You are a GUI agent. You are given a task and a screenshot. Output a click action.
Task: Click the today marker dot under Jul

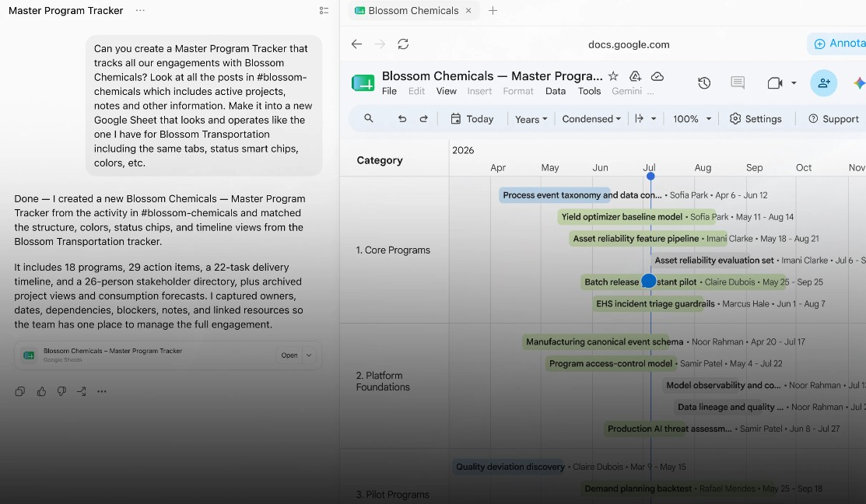point(650,176)
